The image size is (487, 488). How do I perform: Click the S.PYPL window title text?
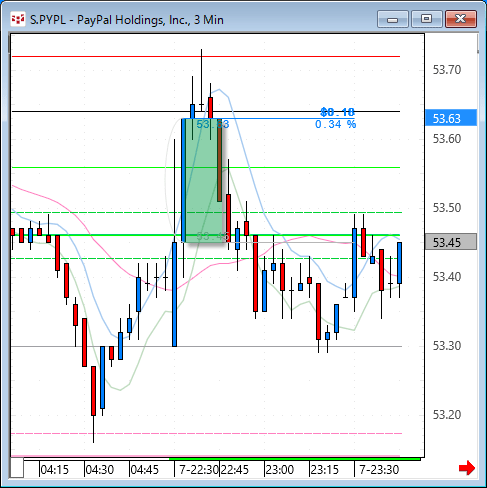pos(127,20)
